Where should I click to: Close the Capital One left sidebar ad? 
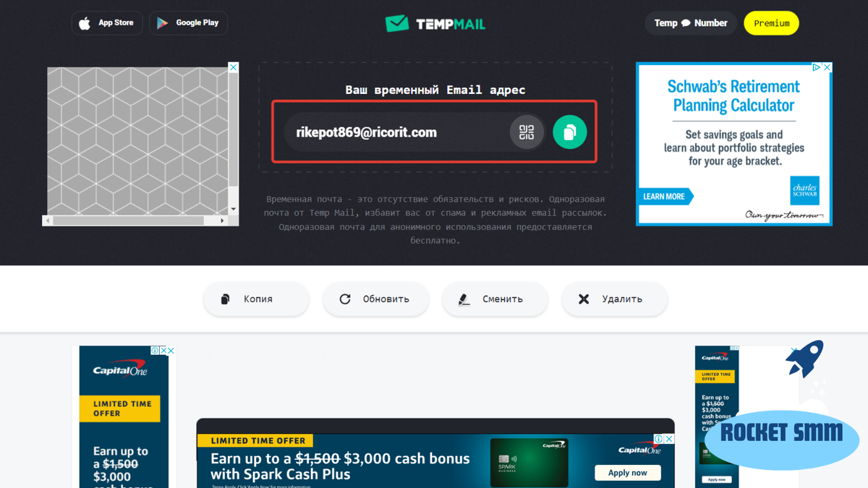coord(171,351)
